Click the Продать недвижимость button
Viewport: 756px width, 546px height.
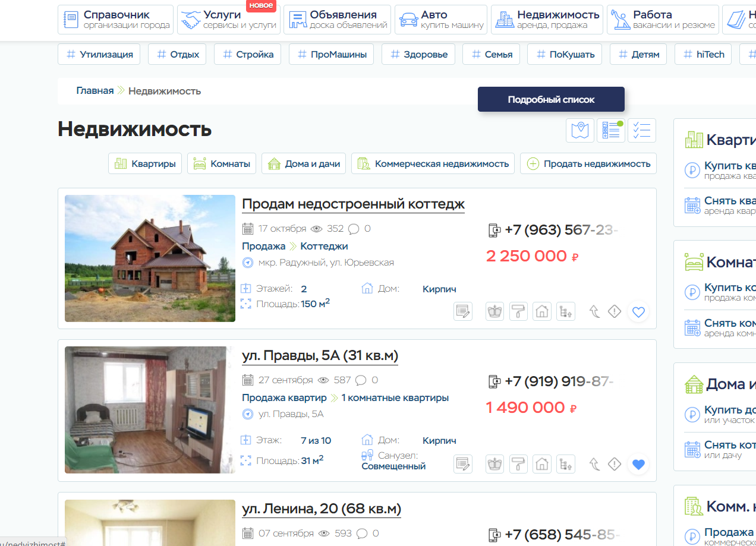click(588, 163)
